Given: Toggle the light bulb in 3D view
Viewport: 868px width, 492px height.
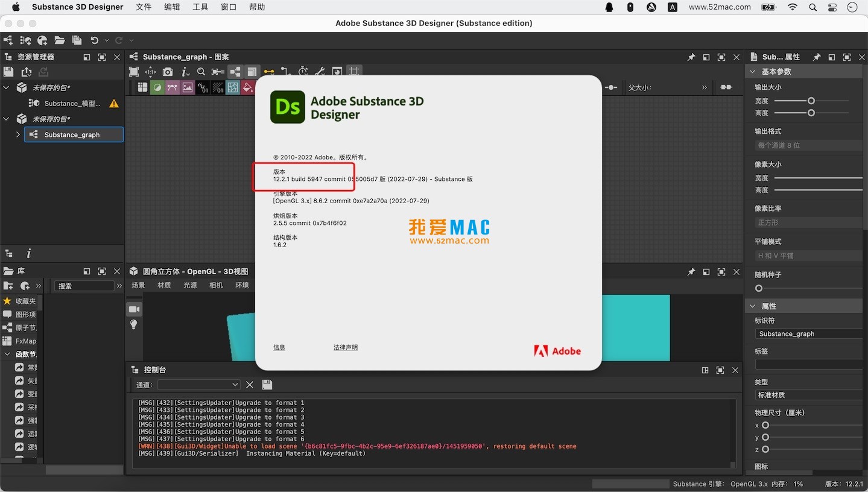Looking at the screenshot, I should pyautogui.click(x=134, y=324).
